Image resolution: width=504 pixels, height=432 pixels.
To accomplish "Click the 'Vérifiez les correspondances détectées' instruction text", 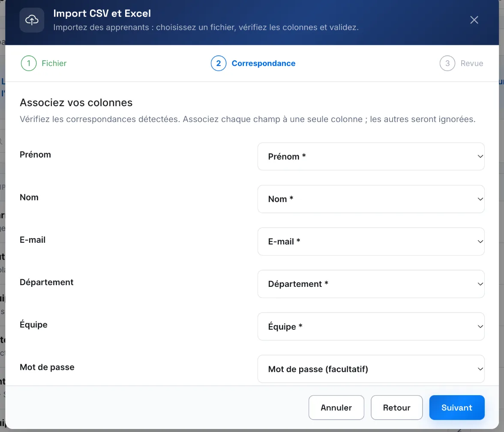I will point(248,119).
